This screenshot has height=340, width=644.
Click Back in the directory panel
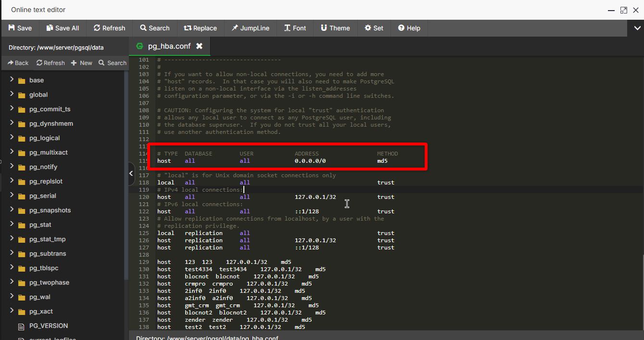(x=18, y=63)
